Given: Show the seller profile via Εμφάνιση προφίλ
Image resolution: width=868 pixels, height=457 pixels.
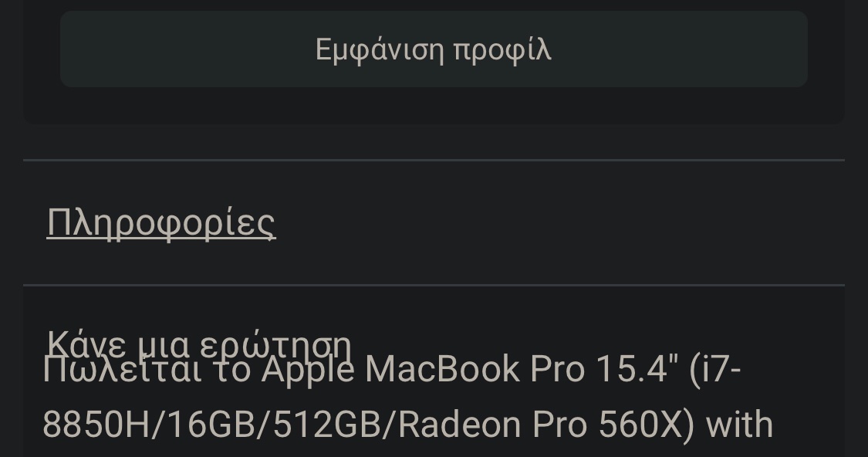Looking at the screenshot, I should (x=434, y=49).
